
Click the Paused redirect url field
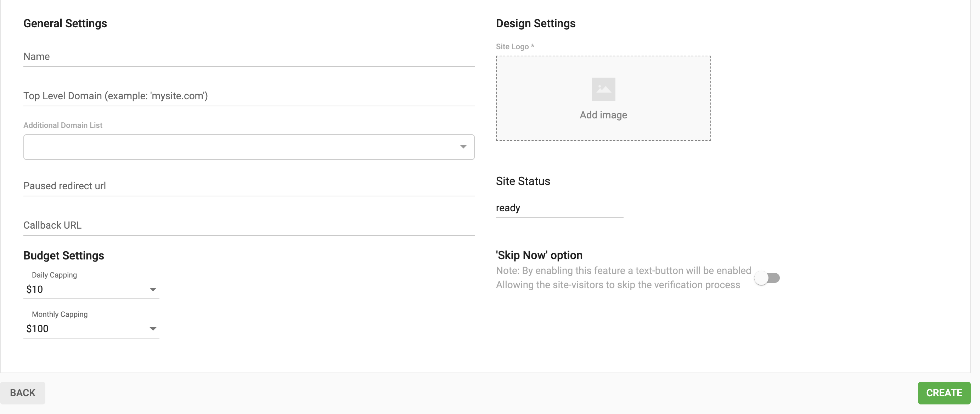pyautogui.click(x=249, y=186)
